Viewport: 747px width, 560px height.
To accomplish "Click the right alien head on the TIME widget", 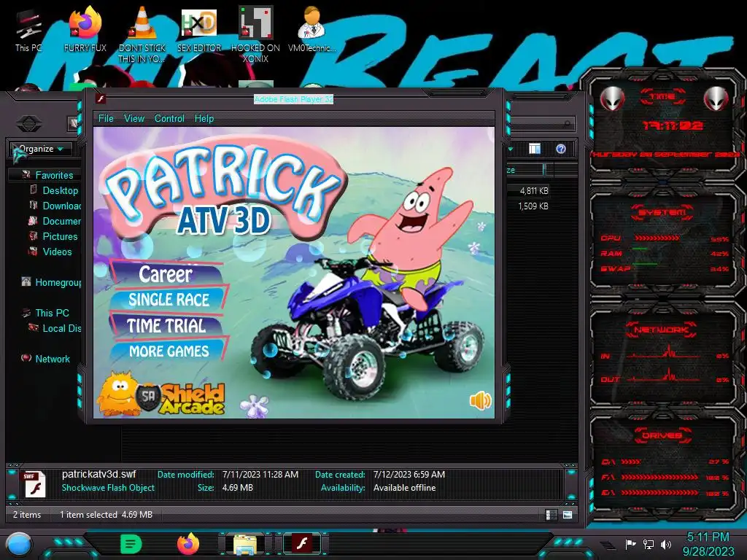I will [x=716, y=98].
